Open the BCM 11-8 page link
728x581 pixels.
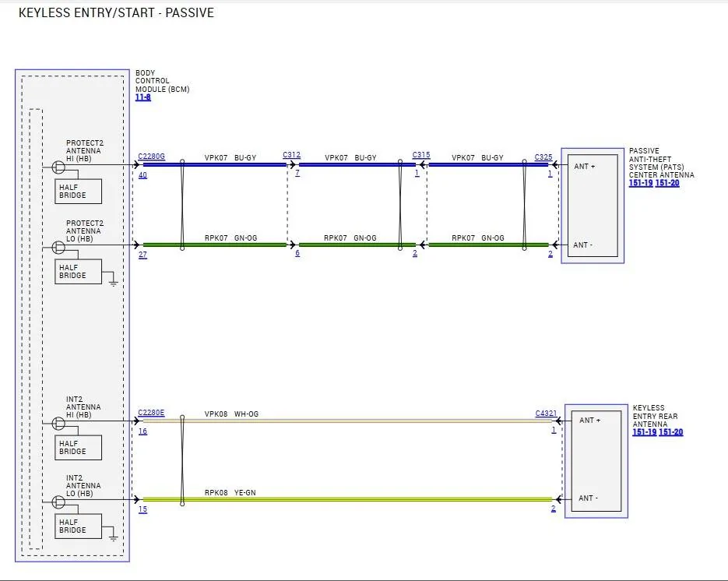click(x=143, y=97)
